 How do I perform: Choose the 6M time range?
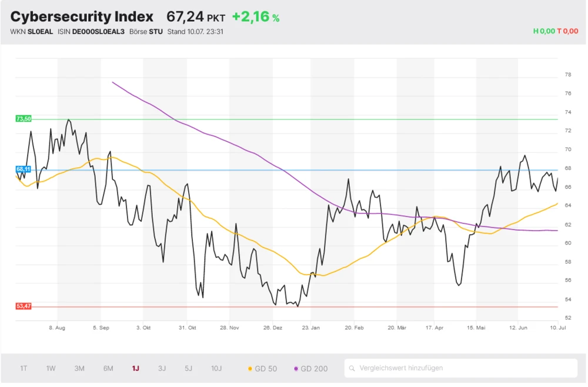[108, 369]
